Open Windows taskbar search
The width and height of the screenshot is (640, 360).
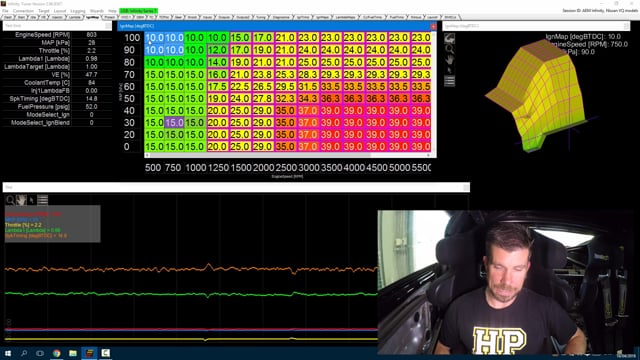24,353
